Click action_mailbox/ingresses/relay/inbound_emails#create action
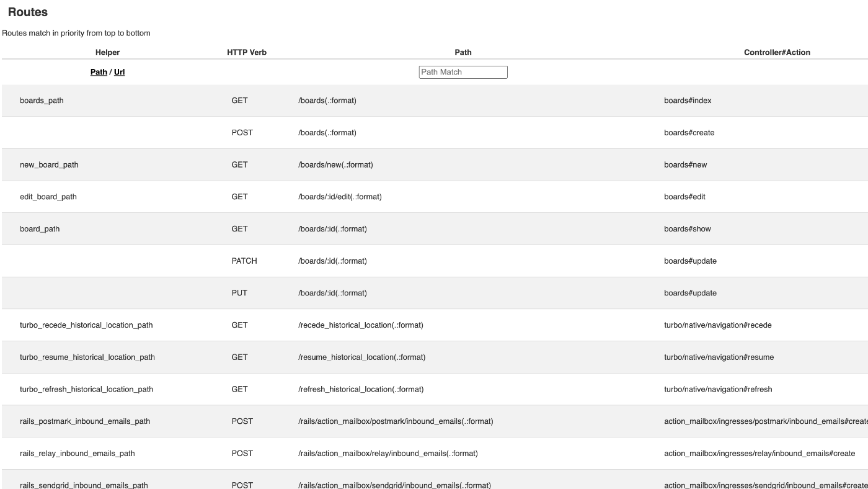Viewport: 868px width, 489px height. (759, 454)
